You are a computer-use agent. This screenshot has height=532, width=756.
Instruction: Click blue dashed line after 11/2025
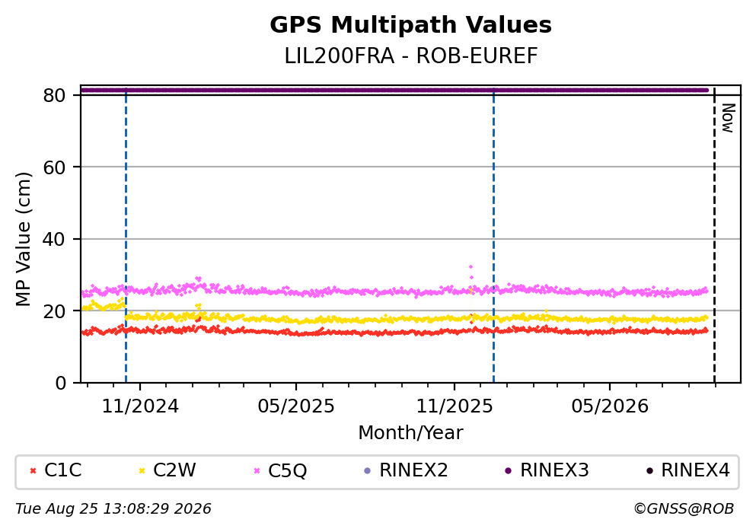click(493, 236)
